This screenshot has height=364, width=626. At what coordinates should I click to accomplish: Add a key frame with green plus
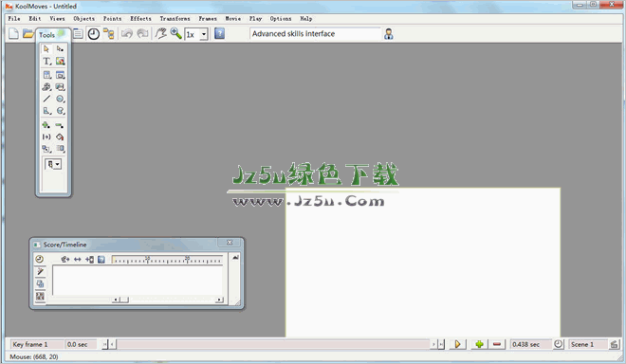[x=480, y=344]
